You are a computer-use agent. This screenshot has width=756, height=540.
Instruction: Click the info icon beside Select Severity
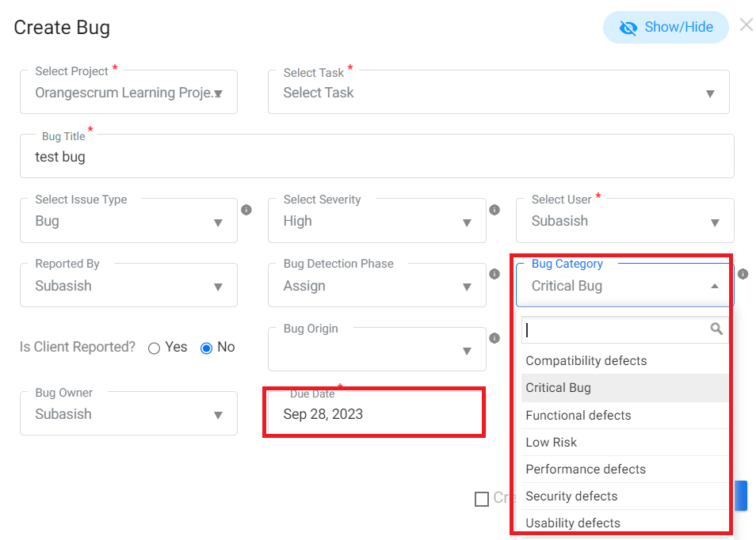click(x=494, y=210)
